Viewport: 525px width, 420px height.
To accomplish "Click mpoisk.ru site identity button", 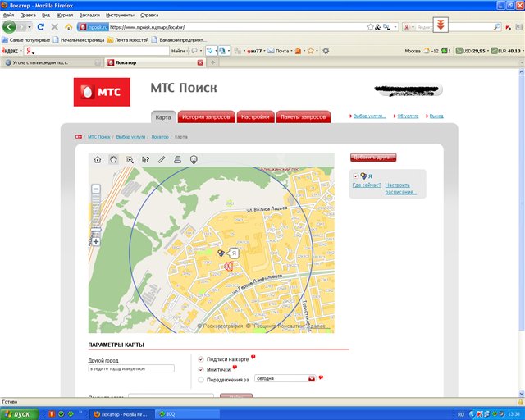I will [x=93, y=27].
